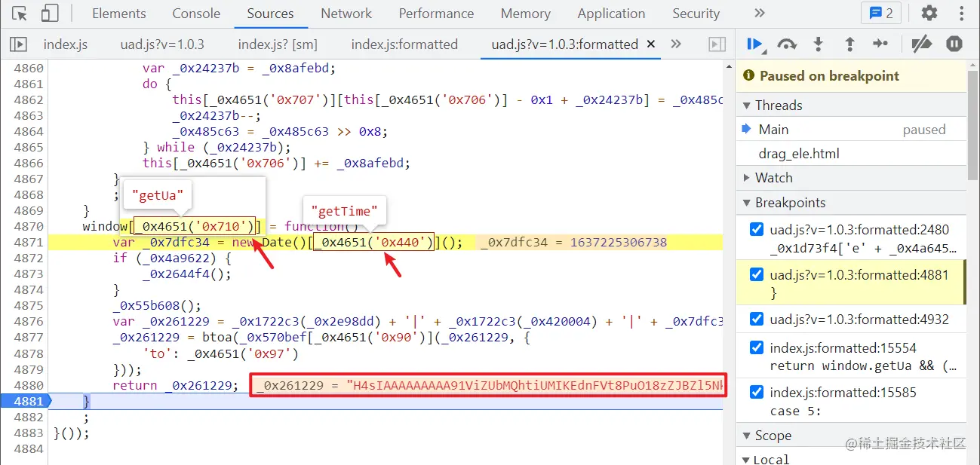Open DevTools settings gear

[x=929, y=13]
